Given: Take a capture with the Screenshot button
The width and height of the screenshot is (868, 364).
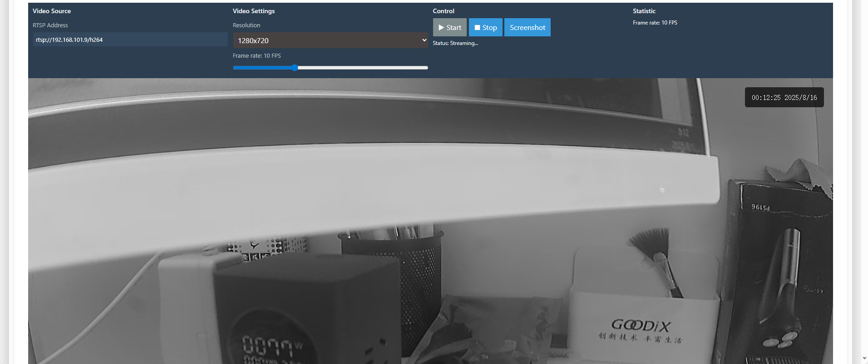Looking at the screenshot, I should click(528, 27).
